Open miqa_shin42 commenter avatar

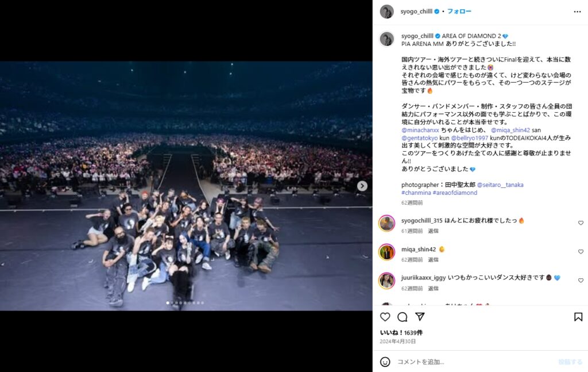(x=386, y=252)
